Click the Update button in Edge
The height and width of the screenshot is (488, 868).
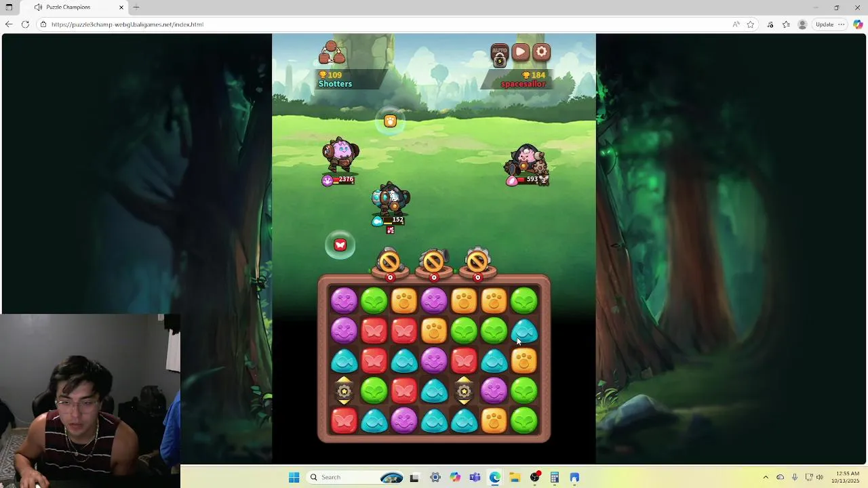825,24
